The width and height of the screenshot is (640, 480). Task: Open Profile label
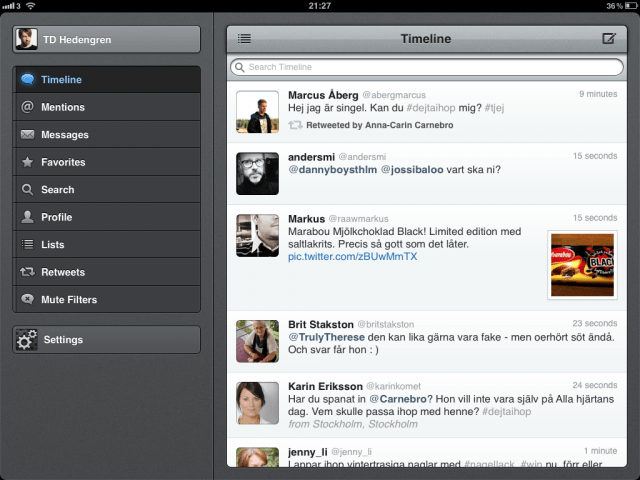click(x=57, y=217)
